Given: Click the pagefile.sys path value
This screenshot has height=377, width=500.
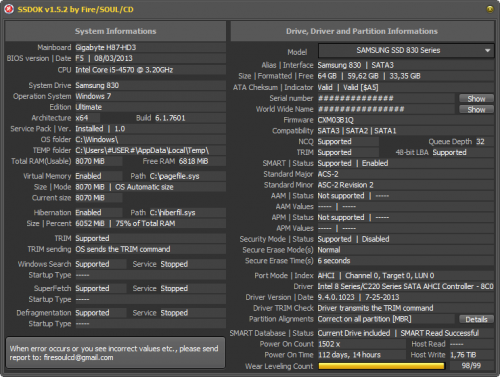Looking at the screenshot, I should tap(174, 176).
